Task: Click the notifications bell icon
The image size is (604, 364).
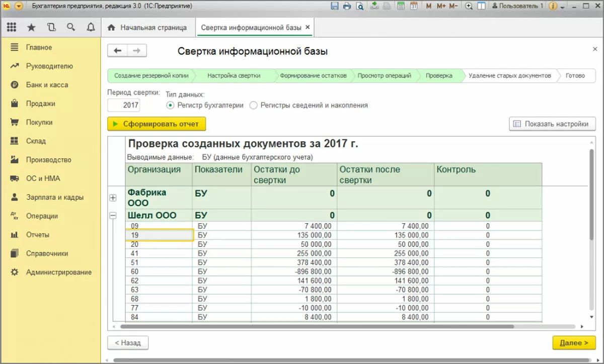Action: (x=91, y=27)
